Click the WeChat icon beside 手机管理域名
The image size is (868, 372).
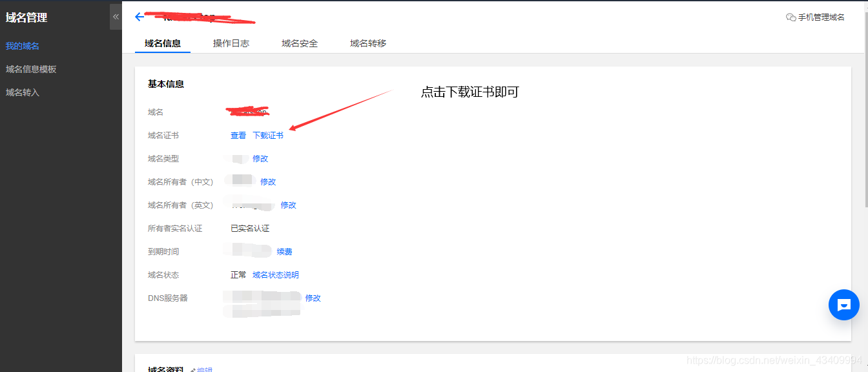pos(790,17)
